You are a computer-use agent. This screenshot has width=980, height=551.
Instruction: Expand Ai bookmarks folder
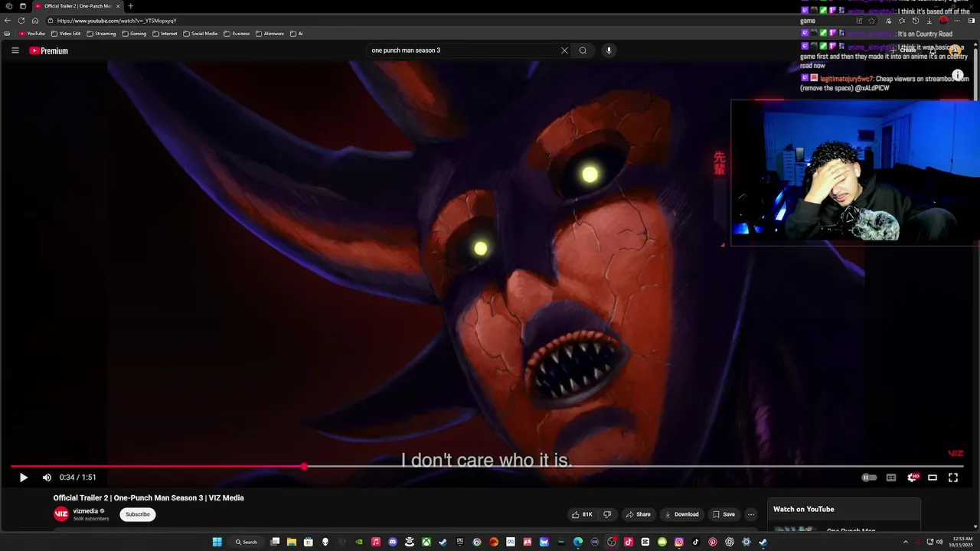point(296,34)
